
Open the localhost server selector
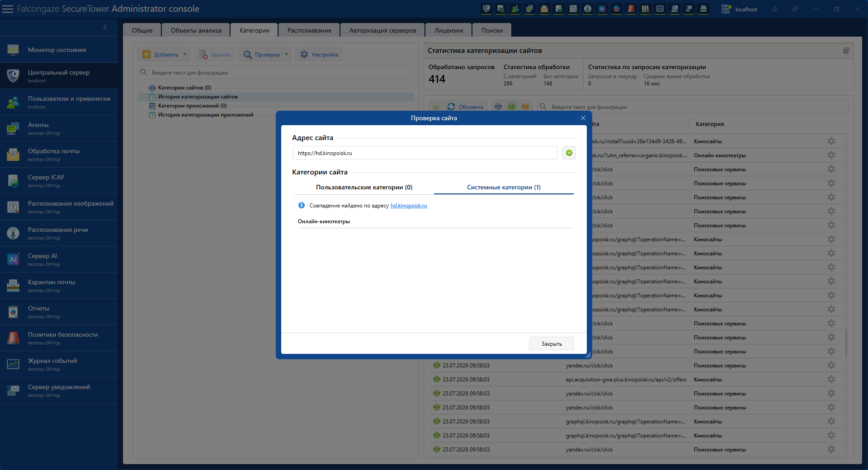740,9
